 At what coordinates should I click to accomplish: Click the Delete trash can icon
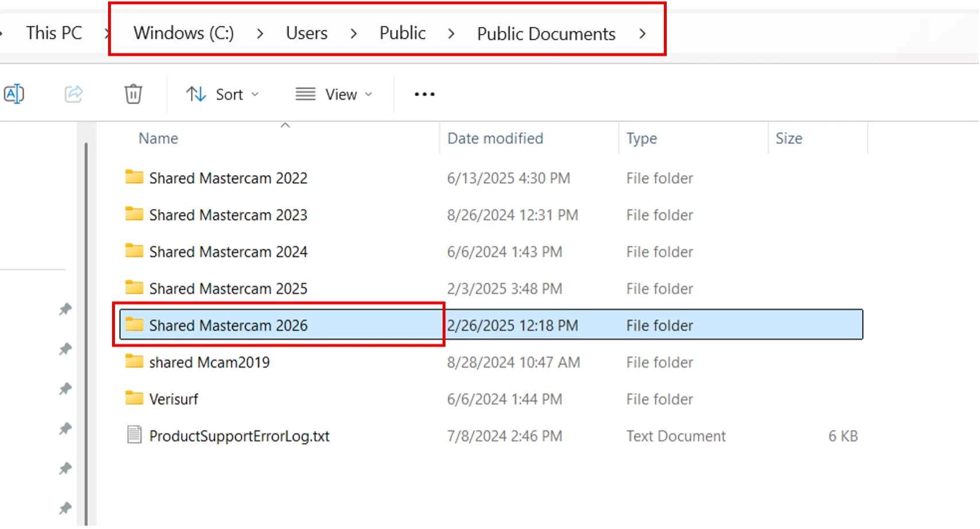click(133, 94)
